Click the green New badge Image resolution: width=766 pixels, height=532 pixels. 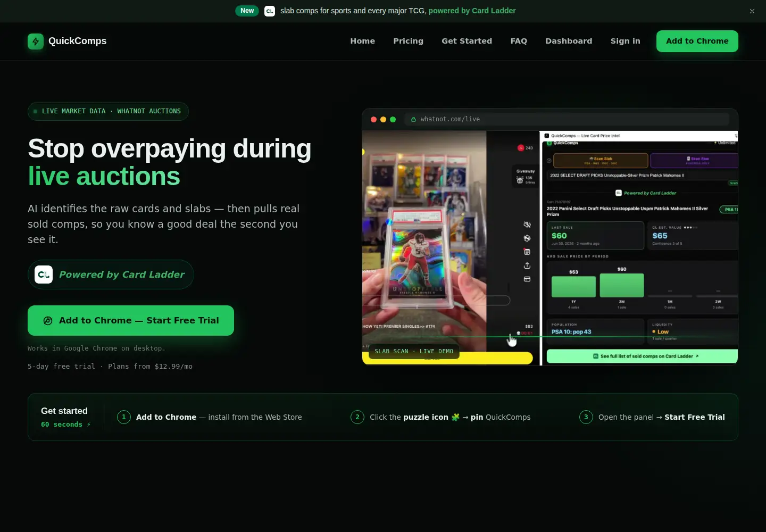(x=247, y=11)
